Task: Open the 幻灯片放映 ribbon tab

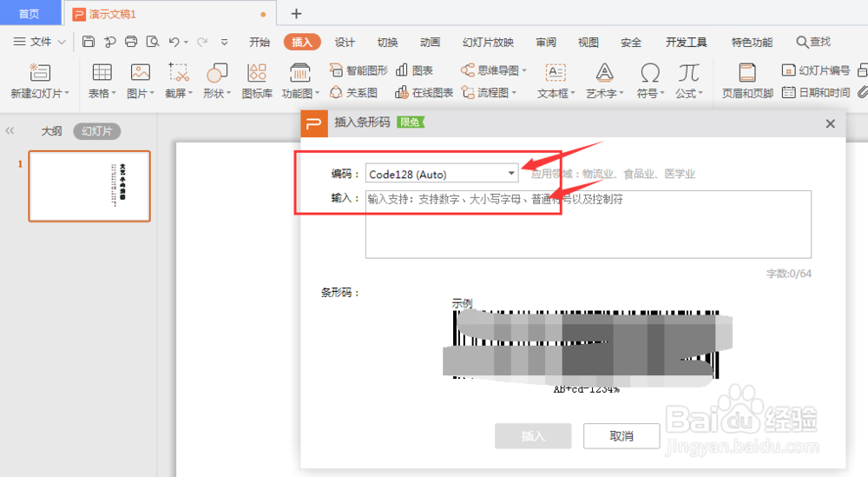Action: [x=488, y=42]
